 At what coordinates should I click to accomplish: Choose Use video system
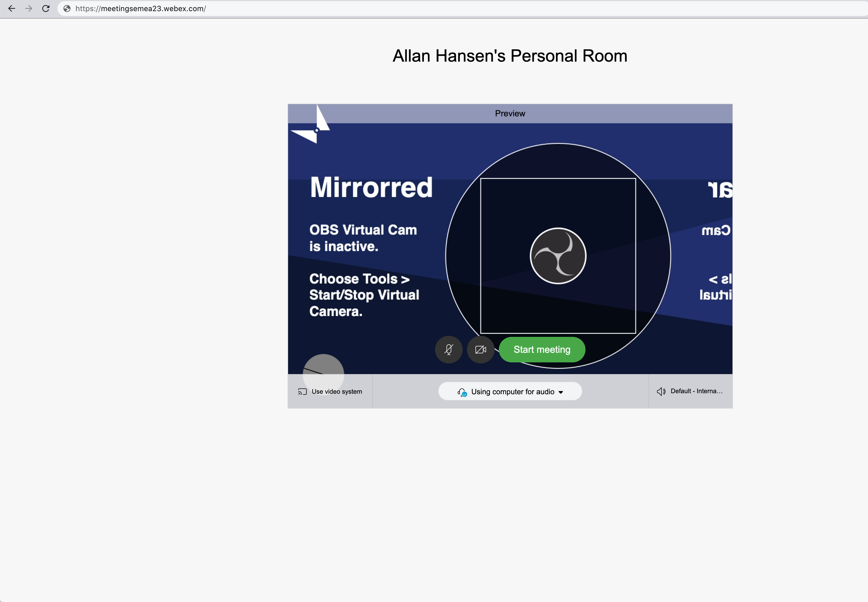[330, 392]
